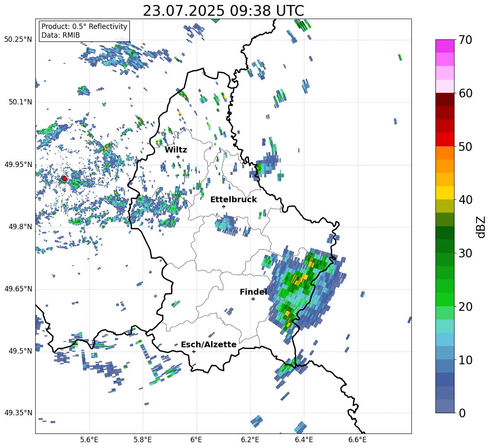Viewport: 491px width, 448px height.
Task: Click the Esch/Alzette city label
Action: tap(209, 344)
